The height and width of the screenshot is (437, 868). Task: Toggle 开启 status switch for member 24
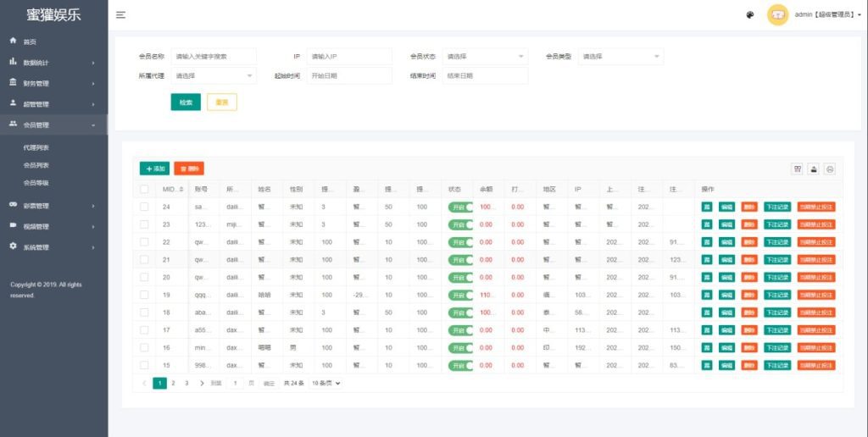coord(460,207)
